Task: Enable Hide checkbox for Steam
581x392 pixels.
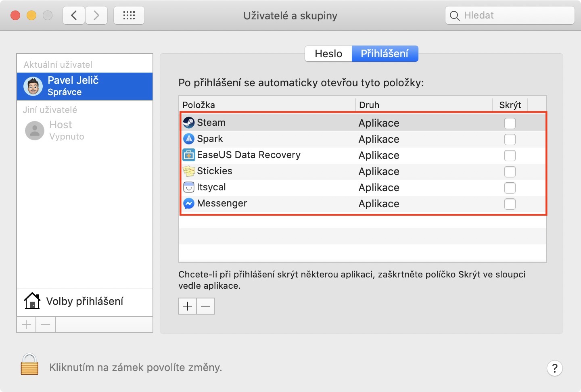Action: [510, 123]
